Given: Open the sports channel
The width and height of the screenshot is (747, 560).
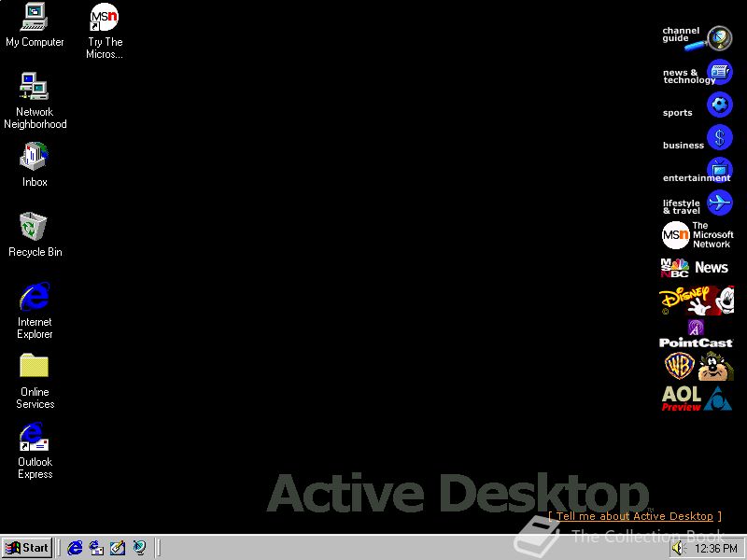Looking at the screenshot, I should point(697,105).
